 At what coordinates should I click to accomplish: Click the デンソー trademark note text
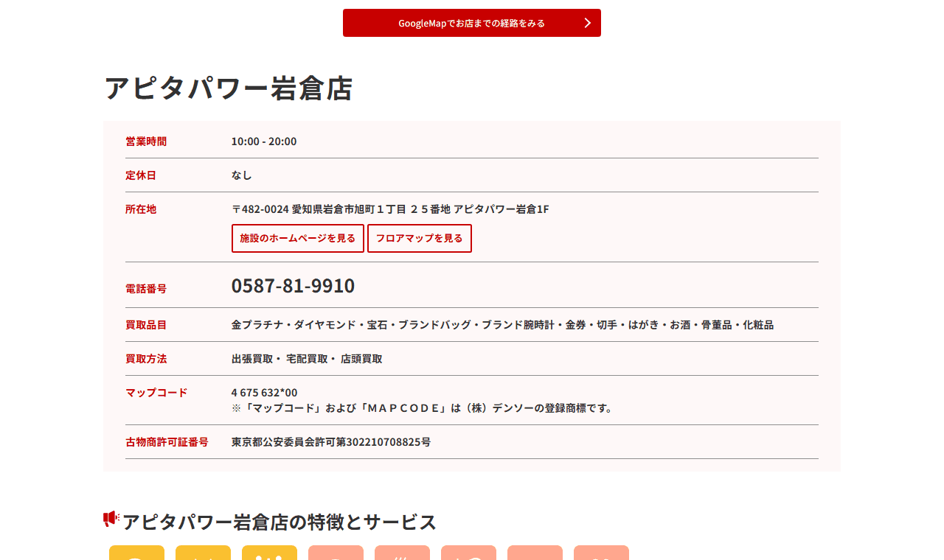point(423,408)
